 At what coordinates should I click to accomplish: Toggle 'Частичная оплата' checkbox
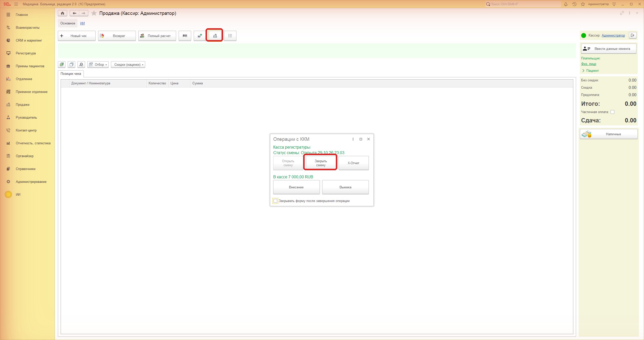613,112
